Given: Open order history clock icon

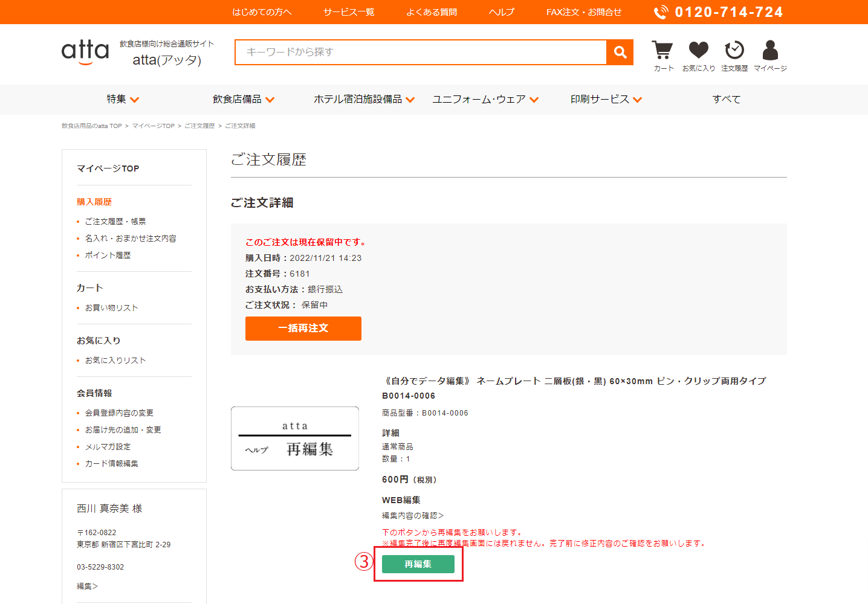Looking at the screenshot, I should point(734,51).
